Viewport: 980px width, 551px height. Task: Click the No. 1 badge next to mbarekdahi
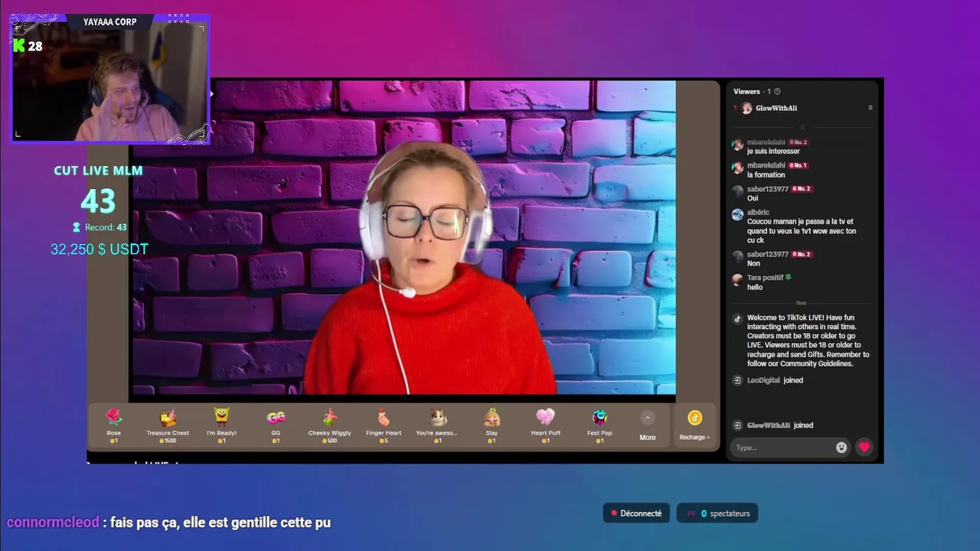[799, 165]
